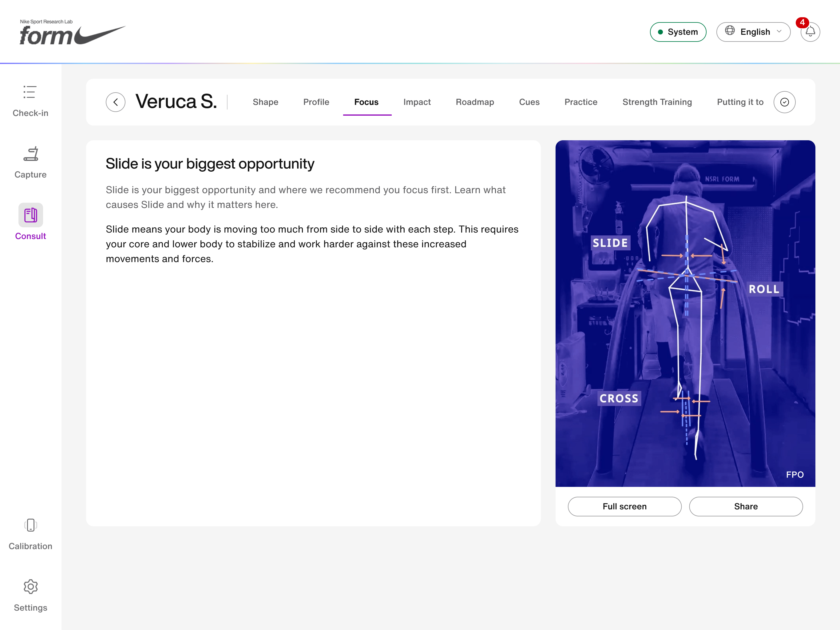Click the notifications bell icon
Screen dimensions: 840x630
click(810, 32)
